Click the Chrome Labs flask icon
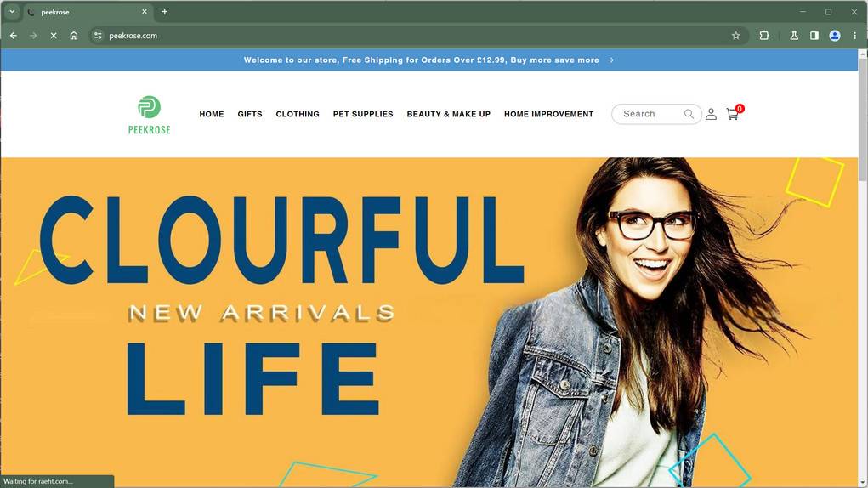The image size is (868, 488). 794,36
